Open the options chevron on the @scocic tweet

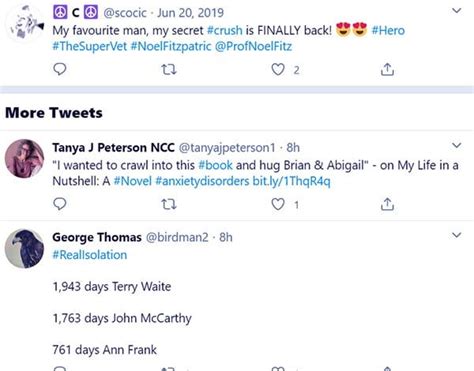click(x=456, y=11)
